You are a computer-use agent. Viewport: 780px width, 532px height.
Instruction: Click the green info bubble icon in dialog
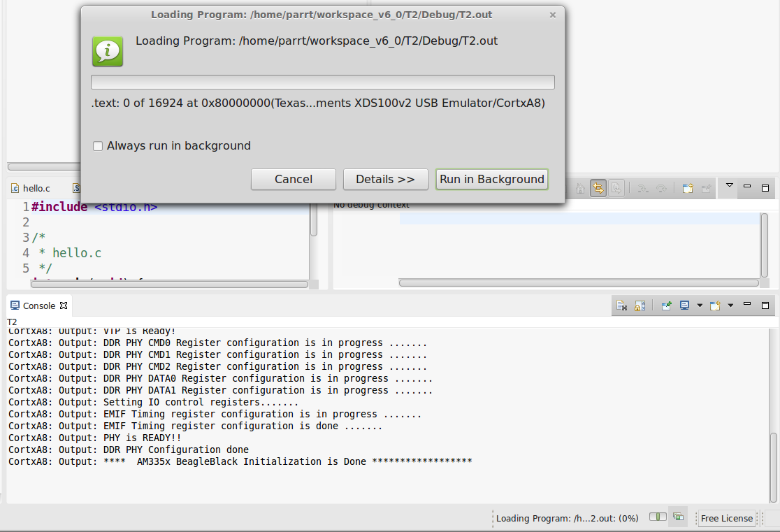pos(108,51)
